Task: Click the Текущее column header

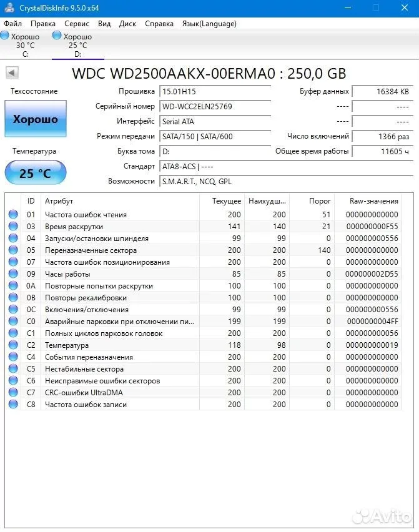Action: pyautogui.click(x=222, y=201)
